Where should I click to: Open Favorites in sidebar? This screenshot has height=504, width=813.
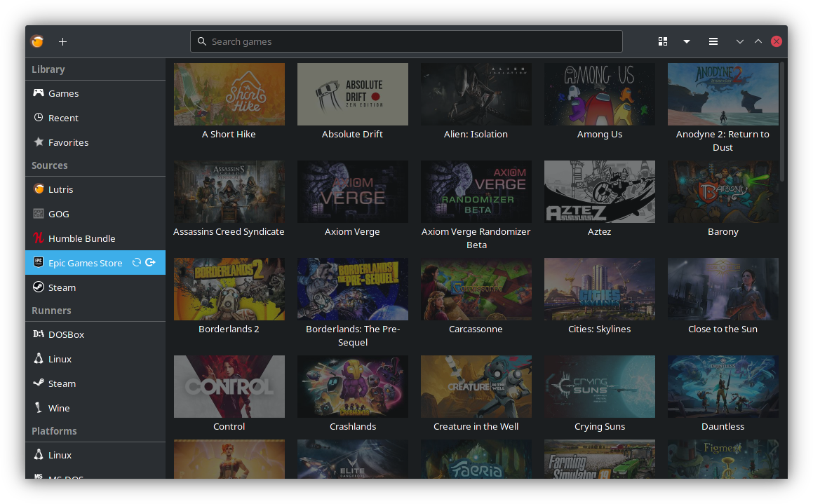click(x=95, y=142)
